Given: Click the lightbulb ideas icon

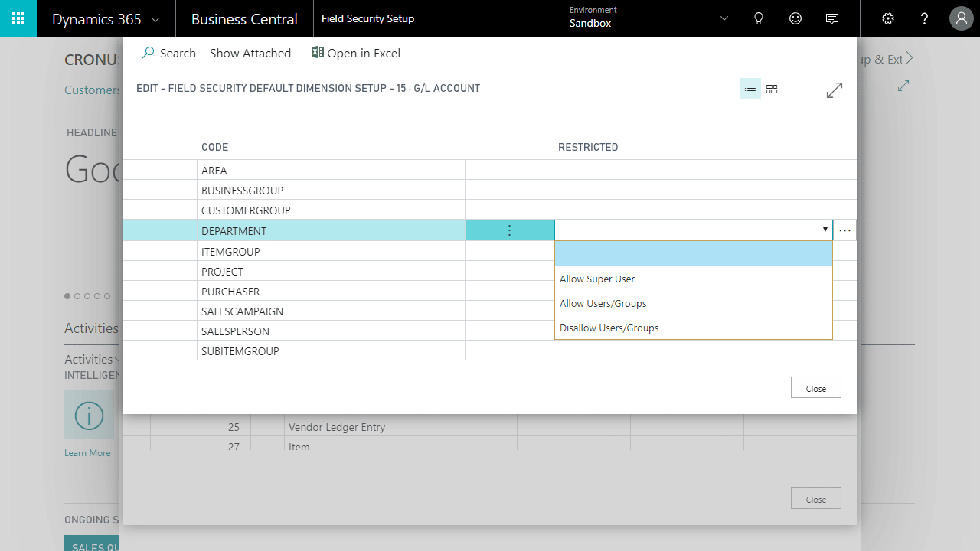Looking at the screenshot, I should 759,18.
